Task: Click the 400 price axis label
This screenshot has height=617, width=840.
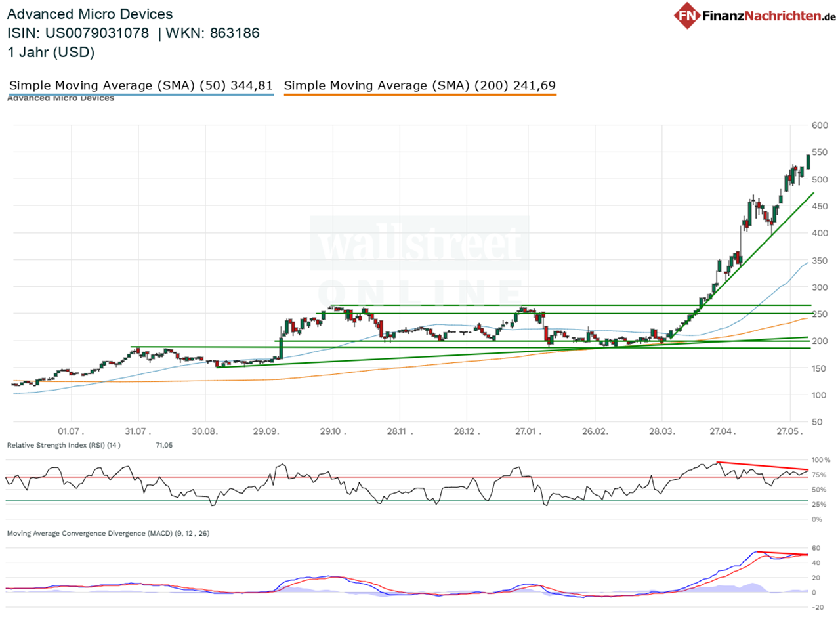Action: click(x=821, y=233)
